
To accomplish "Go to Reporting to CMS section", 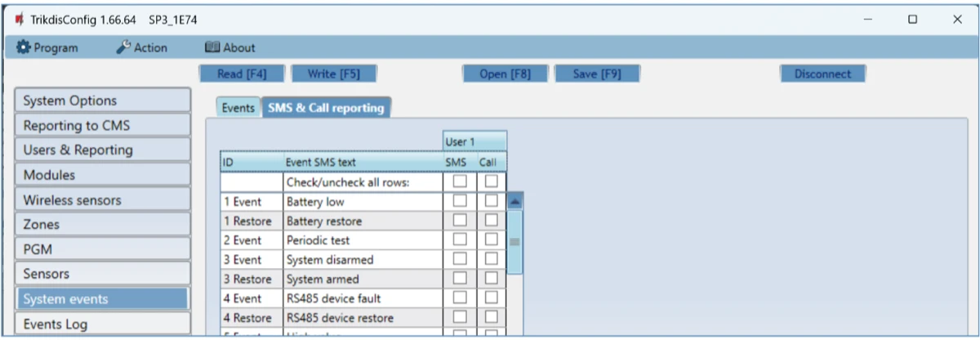I will tap(101, 126).
